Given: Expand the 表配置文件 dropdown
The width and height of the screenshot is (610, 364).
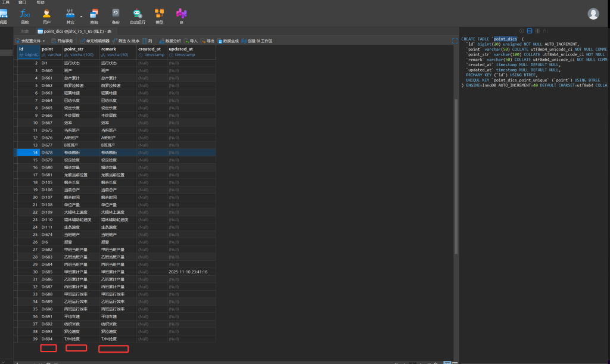Looking at the screenshot, I should (x=30, y=41).
